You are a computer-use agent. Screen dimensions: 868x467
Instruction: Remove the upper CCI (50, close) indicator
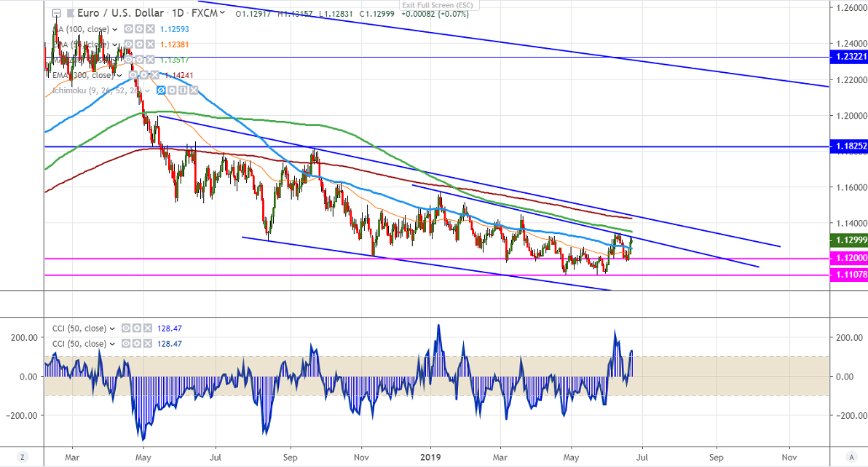click(x=147, y=329)
